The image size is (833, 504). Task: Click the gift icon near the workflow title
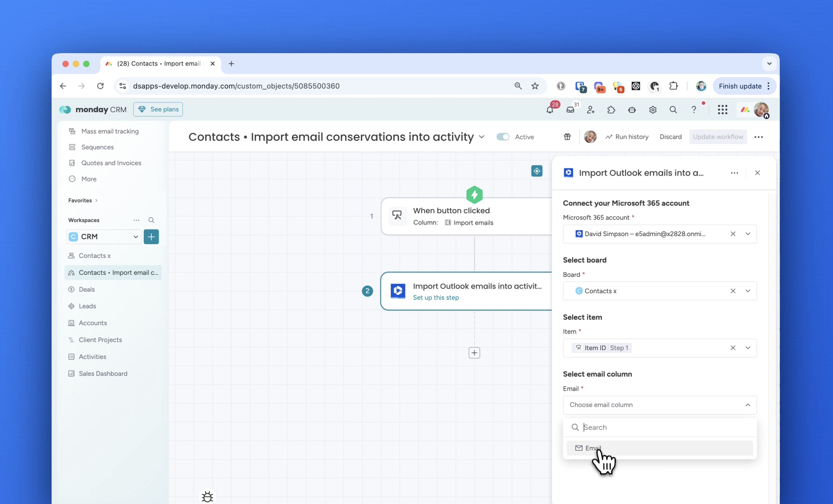[567, 137]
